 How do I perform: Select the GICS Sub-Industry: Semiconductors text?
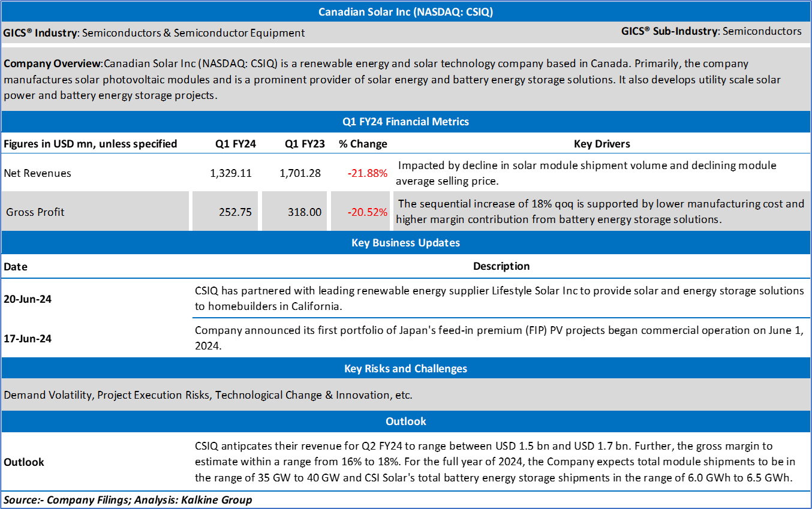(x=711, y=31)
